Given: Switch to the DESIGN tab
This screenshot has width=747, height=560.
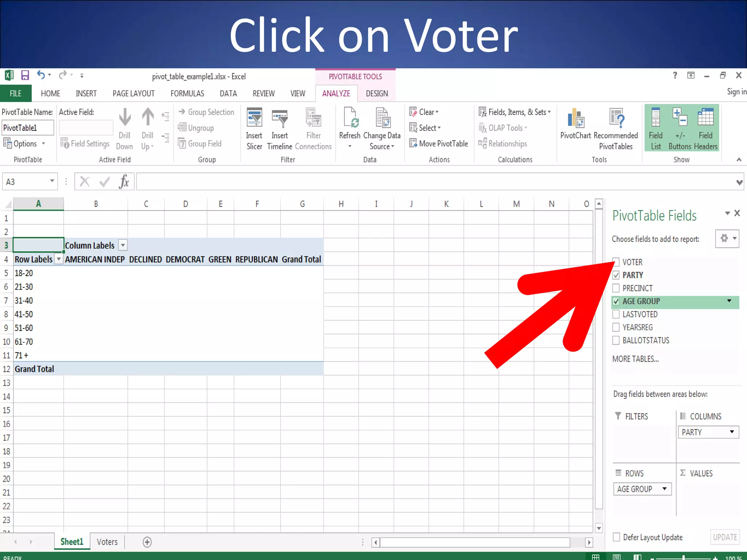Looking at the screenshot, I should (x=377, y=93).
